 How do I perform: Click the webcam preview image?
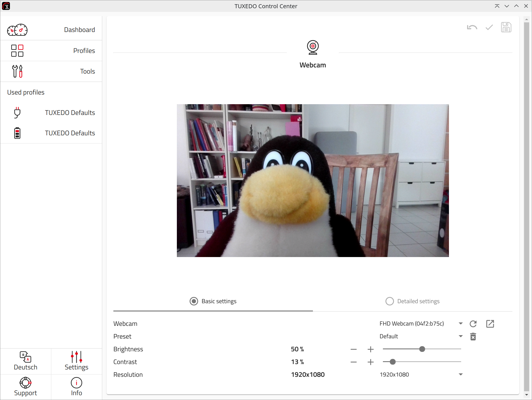[313, 181]
